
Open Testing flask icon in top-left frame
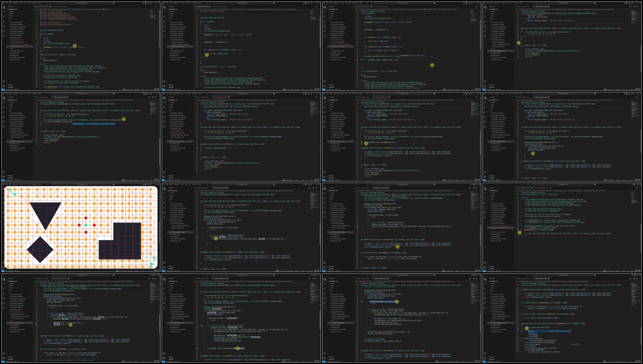click(4, 36)
